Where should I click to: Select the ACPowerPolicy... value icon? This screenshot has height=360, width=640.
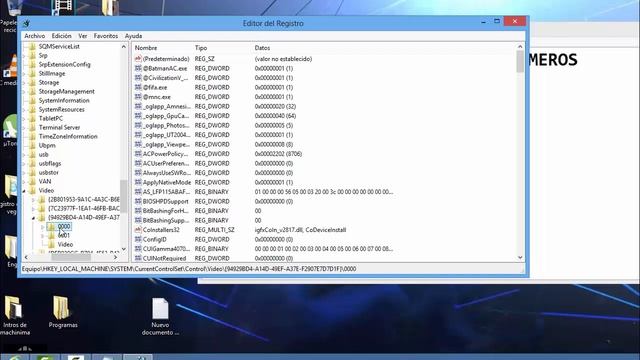[x=138, y=154]
